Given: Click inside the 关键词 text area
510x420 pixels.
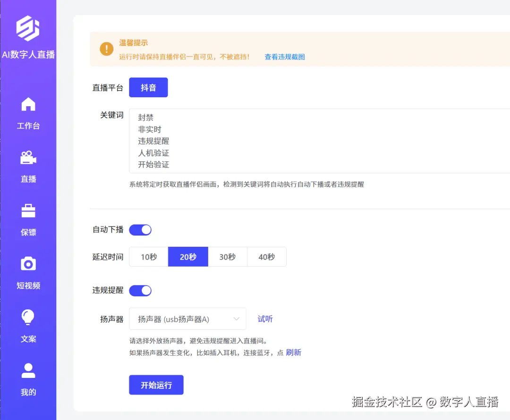Looking at the screenshot, I should [319, 141].
